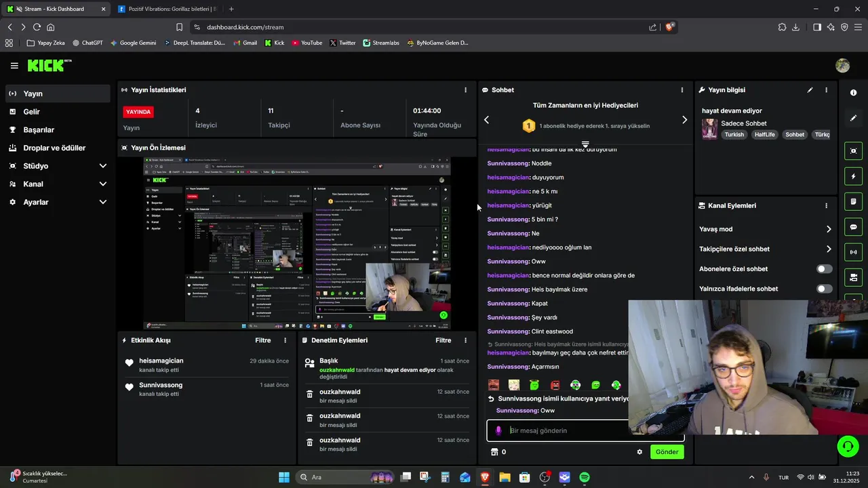
Task: Toggle the document widget icon in the right rail
Action: [x=853, y=202]
